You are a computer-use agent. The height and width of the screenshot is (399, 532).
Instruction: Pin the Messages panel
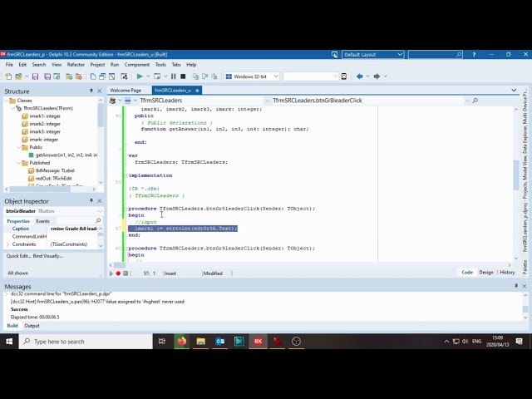516,286
